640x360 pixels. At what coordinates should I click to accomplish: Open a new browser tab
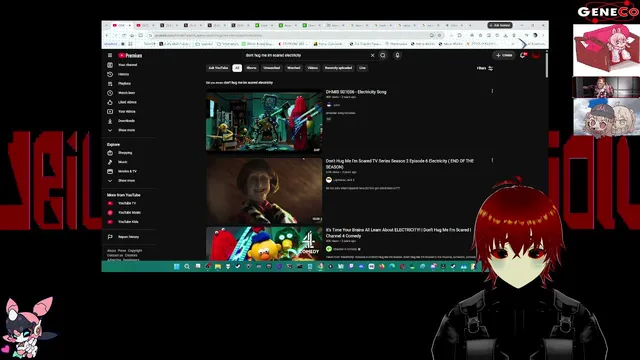[470, 25]
